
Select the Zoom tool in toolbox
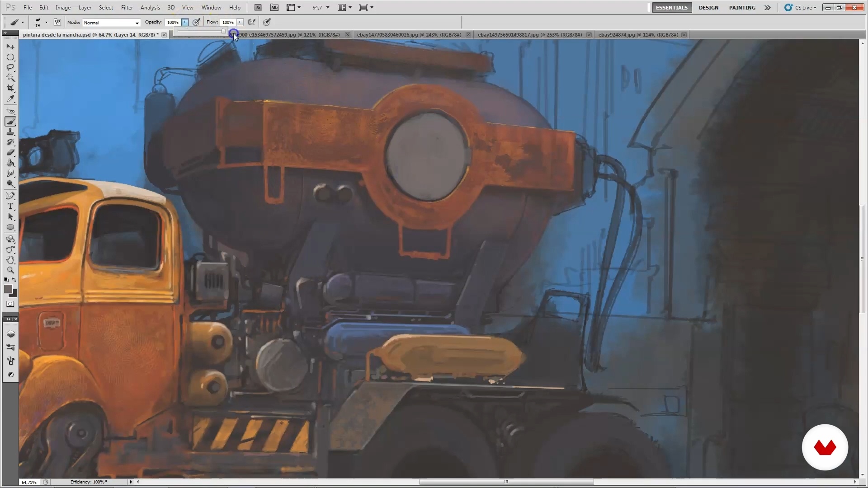[10, 270]
